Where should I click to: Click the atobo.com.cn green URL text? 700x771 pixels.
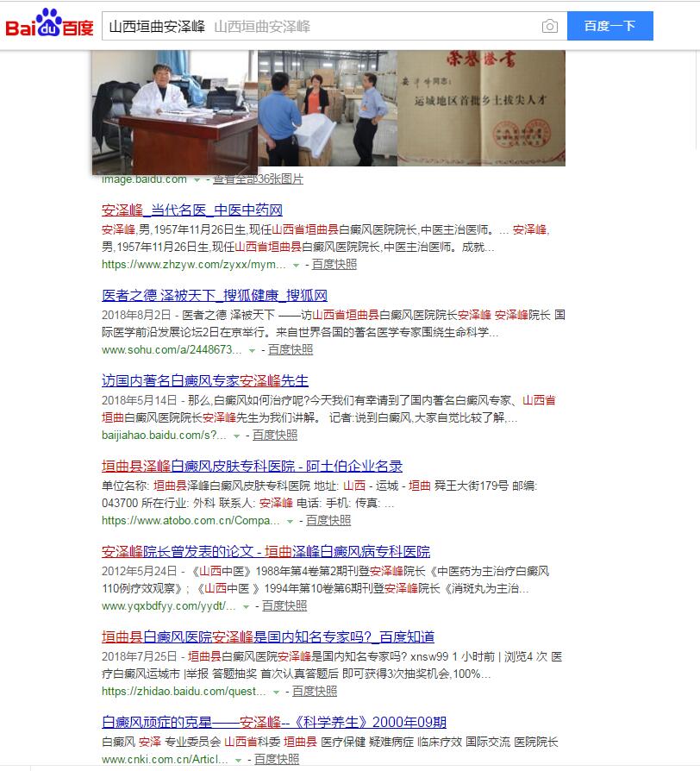click(191, 520)
